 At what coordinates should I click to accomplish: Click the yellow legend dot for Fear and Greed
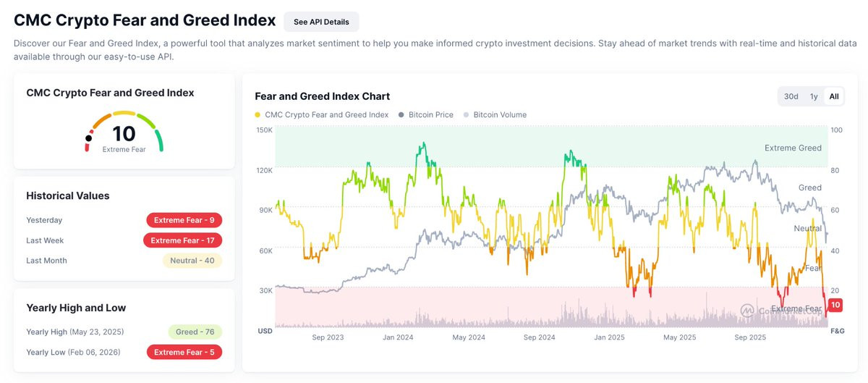point(258,115)
